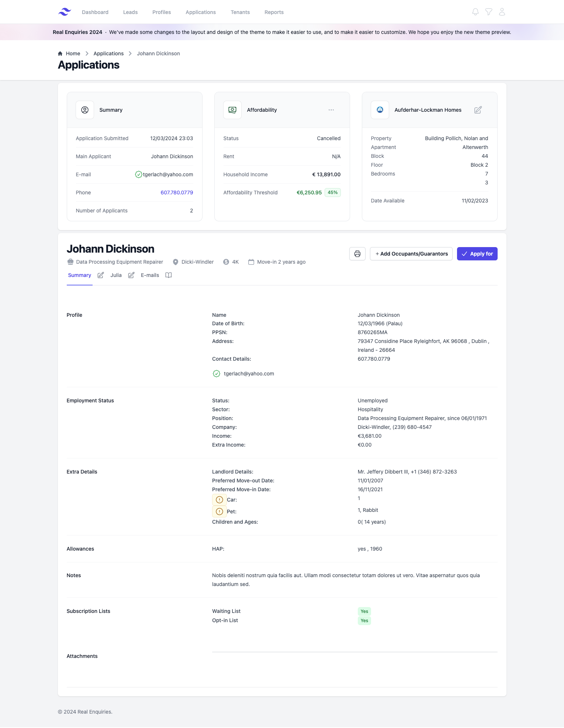Click phone link 607.780.0779 in Summary card

click(x=177, y=193)
